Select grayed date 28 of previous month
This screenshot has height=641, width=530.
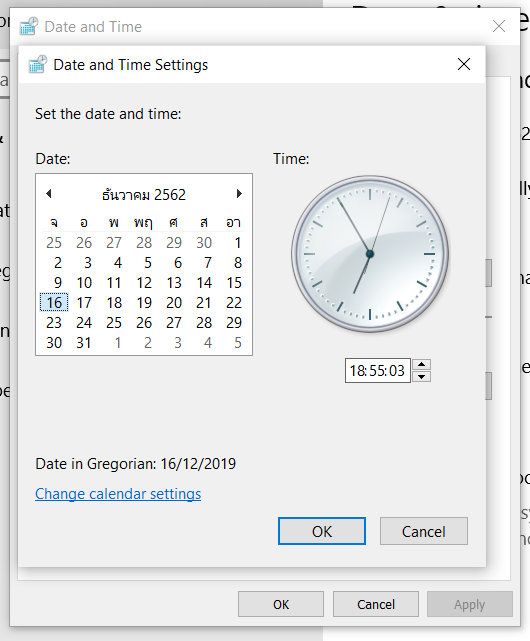(x=144, y=242)
